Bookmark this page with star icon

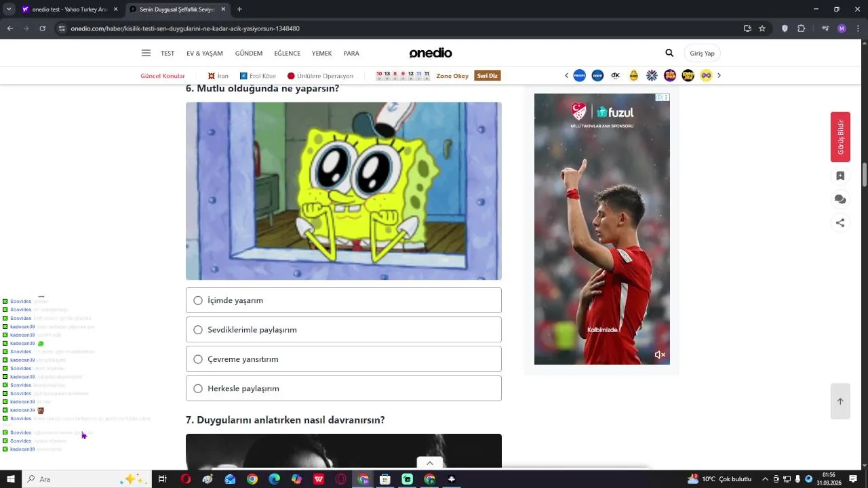(762, 28)
